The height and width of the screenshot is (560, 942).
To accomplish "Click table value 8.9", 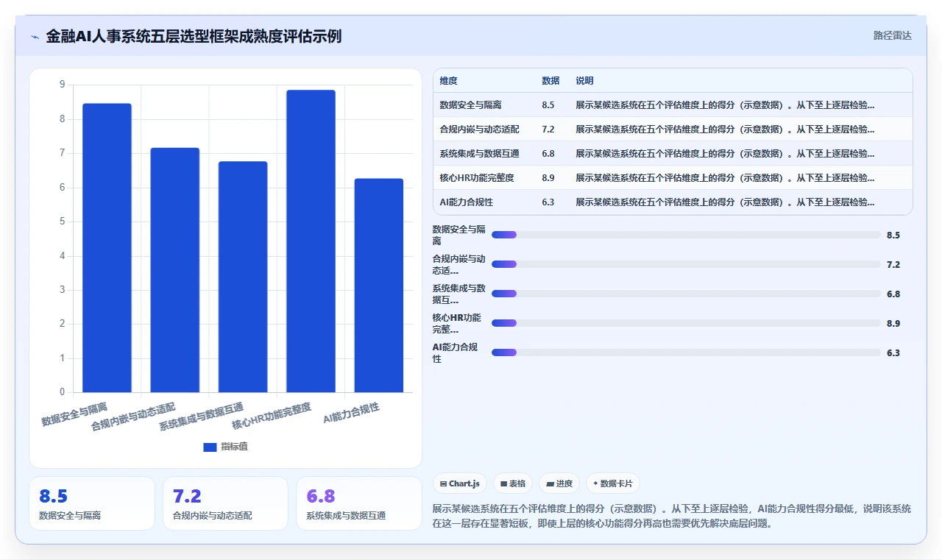I will click(548, 178).
